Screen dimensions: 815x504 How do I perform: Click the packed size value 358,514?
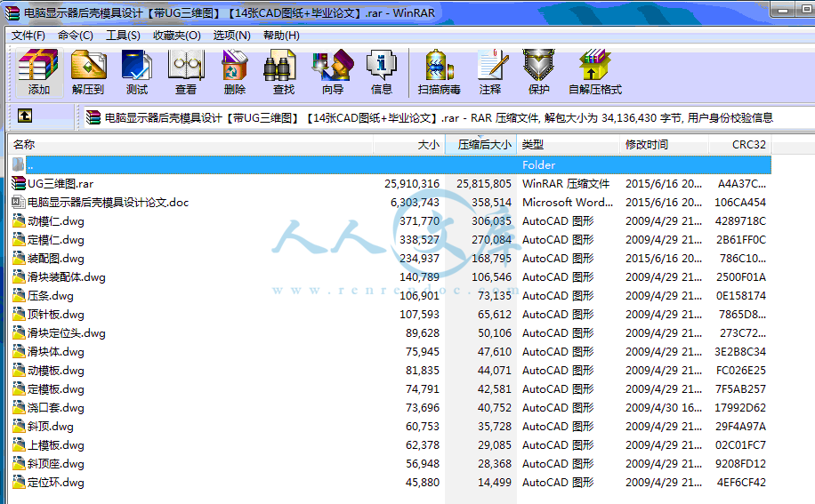491,202
